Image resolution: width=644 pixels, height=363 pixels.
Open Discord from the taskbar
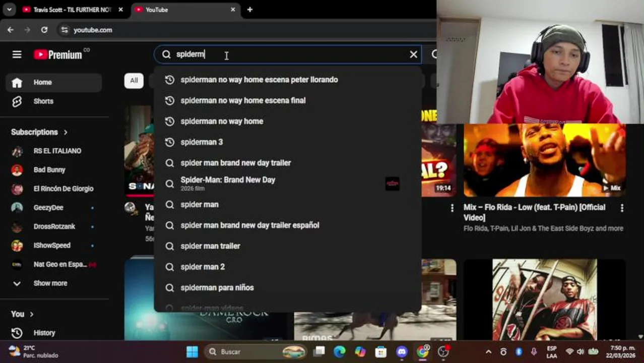pos(402,351)
